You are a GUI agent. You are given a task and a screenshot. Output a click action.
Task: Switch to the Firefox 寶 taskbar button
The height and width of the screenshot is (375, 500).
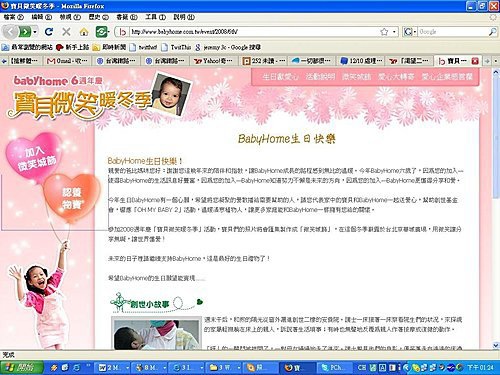click(297, 367)
